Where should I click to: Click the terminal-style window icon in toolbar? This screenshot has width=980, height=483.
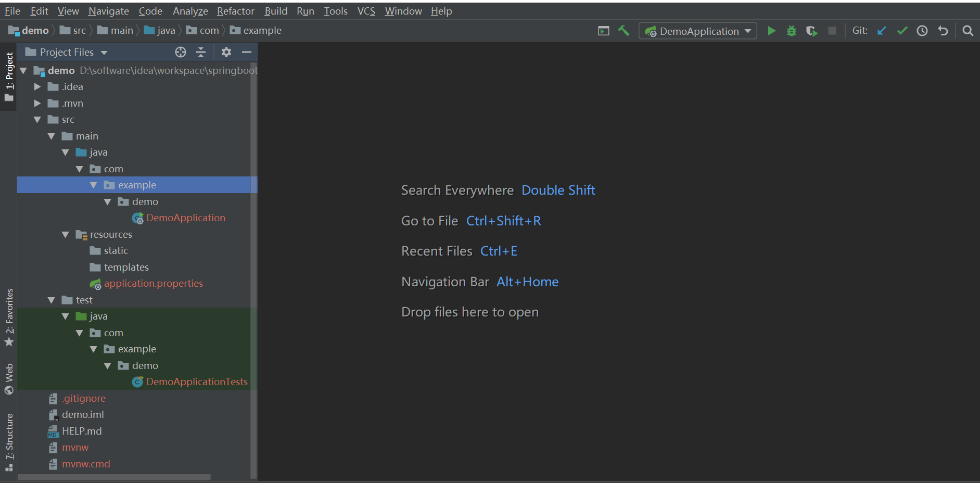coord(604,31)
